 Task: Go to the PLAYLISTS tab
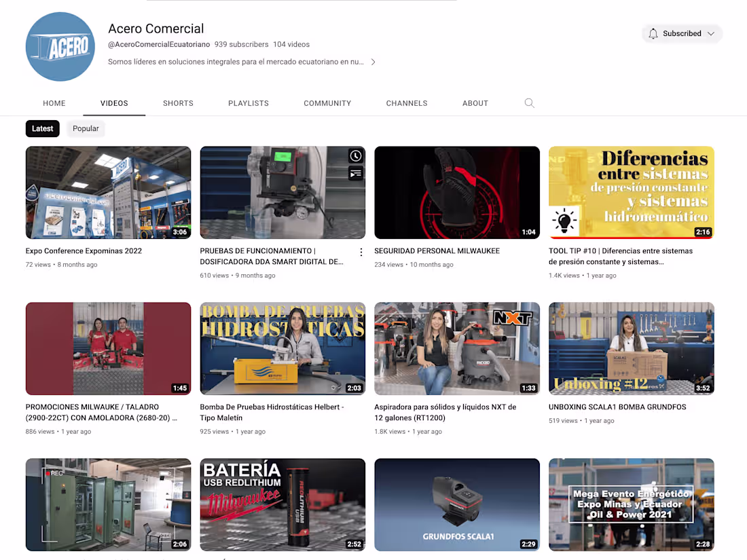tap(248, 103)
